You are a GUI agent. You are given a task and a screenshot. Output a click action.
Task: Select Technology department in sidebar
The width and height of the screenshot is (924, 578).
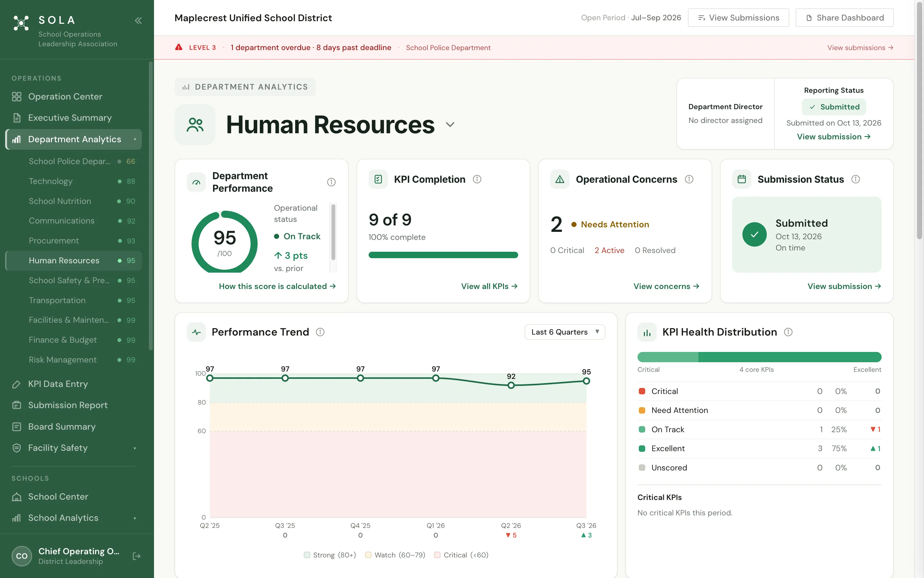point(73,181)
